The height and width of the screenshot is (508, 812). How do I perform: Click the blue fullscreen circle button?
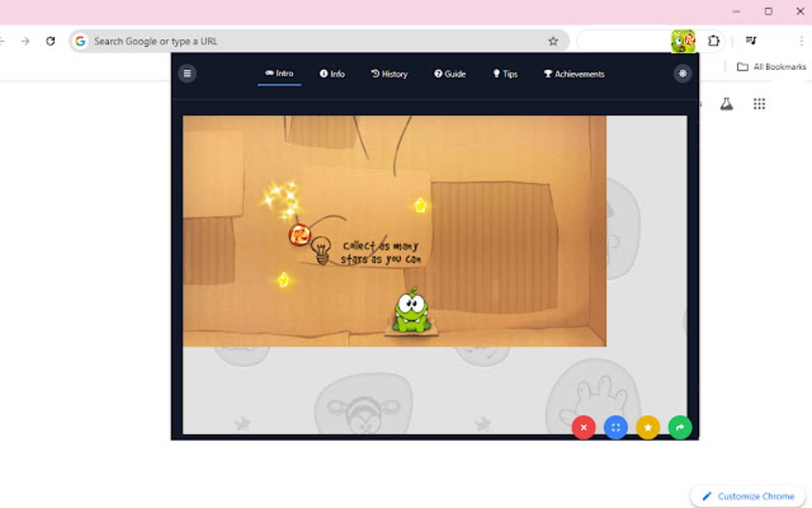[x=615, y=428]
